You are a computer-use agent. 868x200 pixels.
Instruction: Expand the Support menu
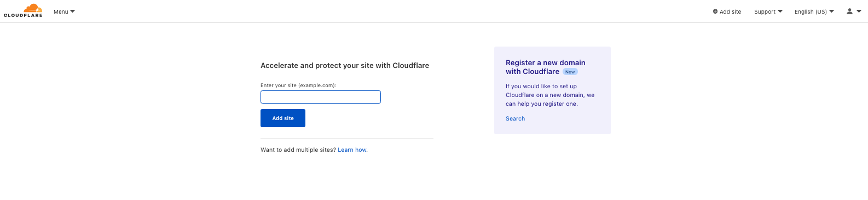point(768,12)
